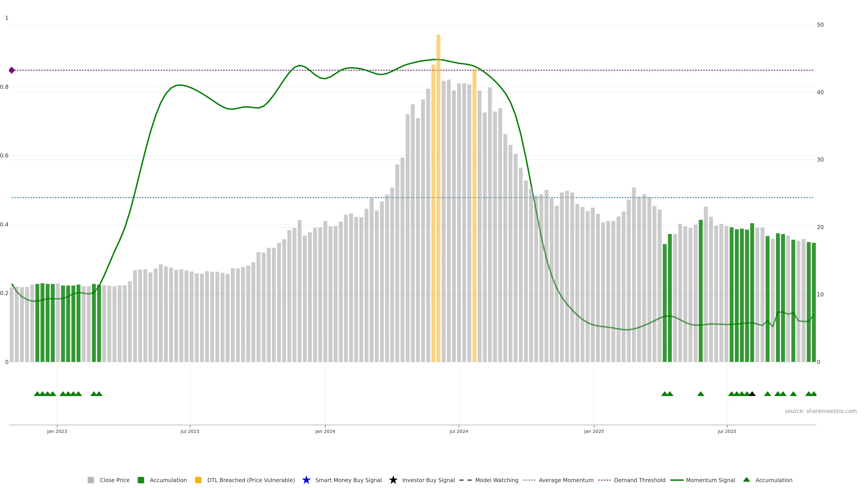The image size is (868, 488).
Task: Click the blue Smart Money Buy Signal star
Action: [306, 480]
